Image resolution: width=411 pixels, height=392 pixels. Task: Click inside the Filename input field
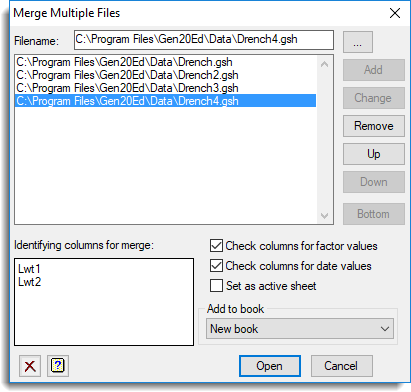pos(204,40)
